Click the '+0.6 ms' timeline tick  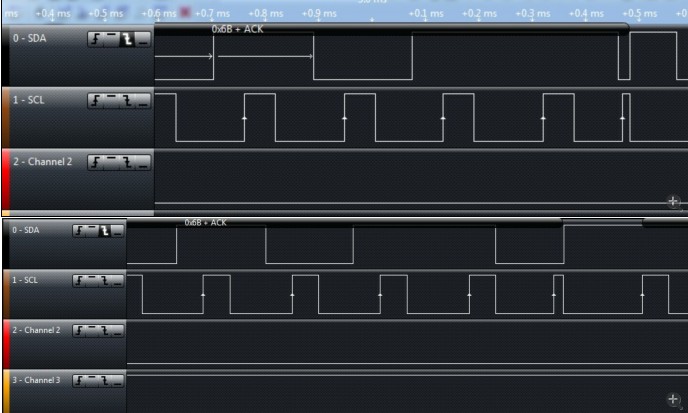159,14
